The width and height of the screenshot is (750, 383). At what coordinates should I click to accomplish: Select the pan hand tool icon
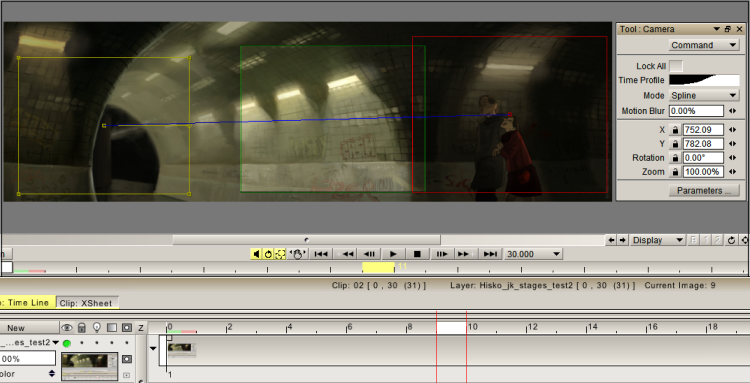pyautogui.click(x=298, y=254)
